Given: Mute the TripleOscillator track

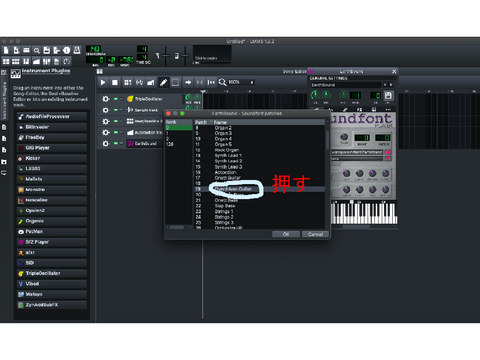Looking at the screenshot, I should (x=116, y=99).
